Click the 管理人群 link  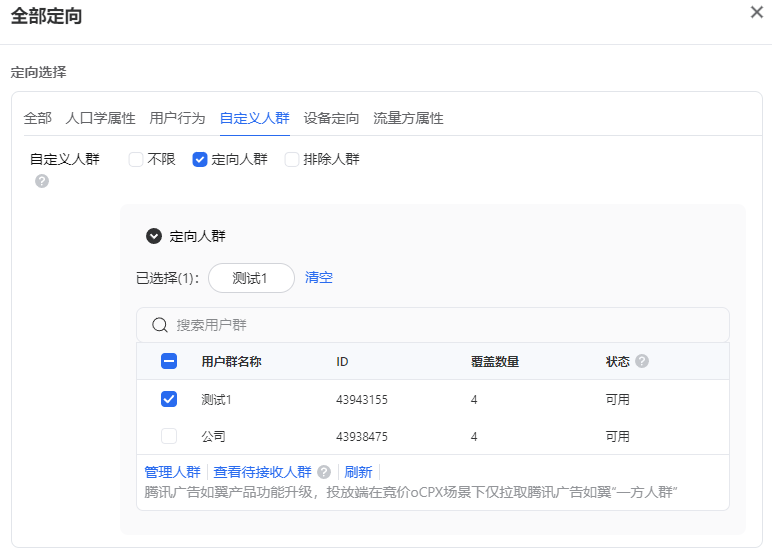point(172,472)
